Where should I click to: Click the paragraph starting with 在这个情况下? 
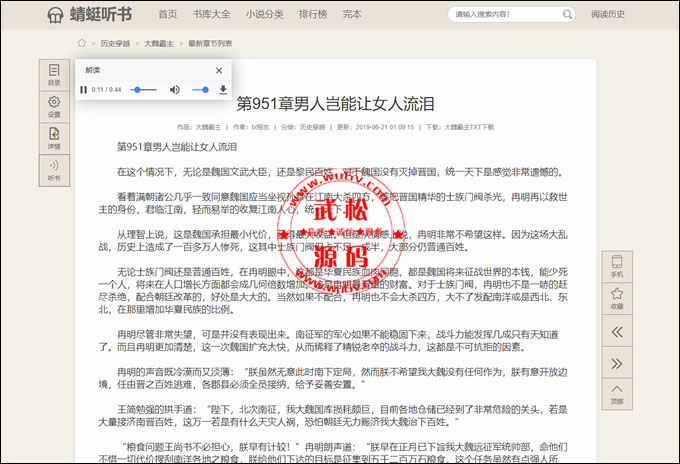coord(340,172)
